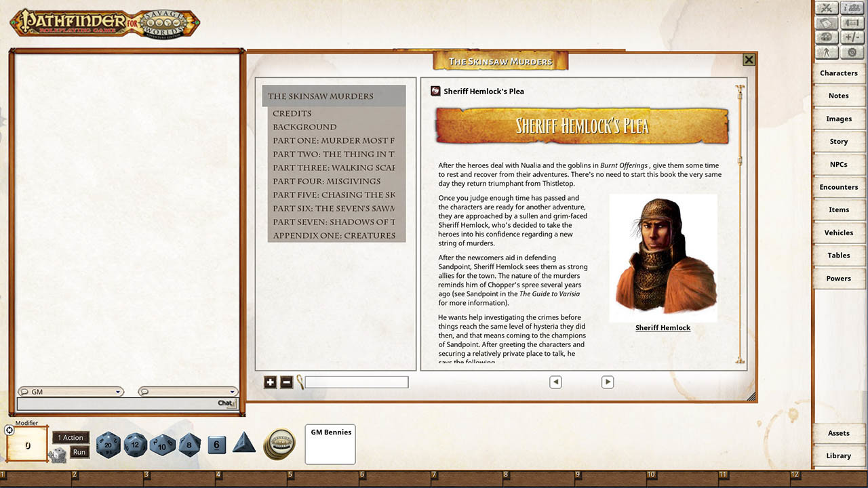
Task: Expand Part Two: The Thing In T chapter
Action: [334, 154]
